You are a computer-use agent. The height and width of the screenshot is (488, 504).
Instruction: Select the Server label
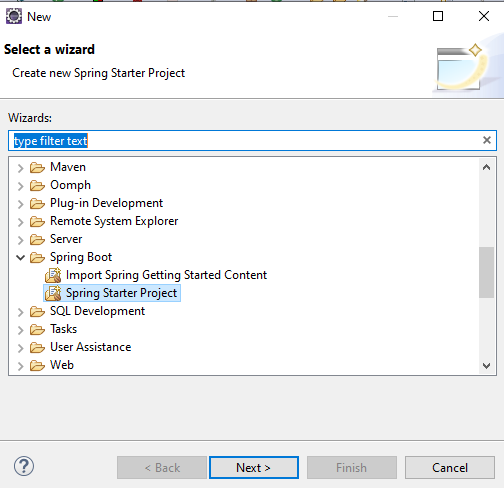coord(66,239)
